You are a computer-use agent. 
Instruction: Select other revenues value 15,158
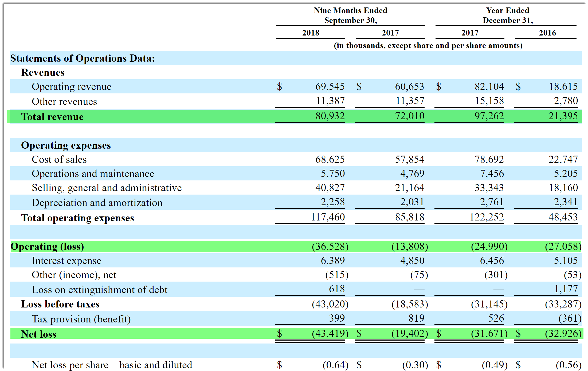pos(489,101)
